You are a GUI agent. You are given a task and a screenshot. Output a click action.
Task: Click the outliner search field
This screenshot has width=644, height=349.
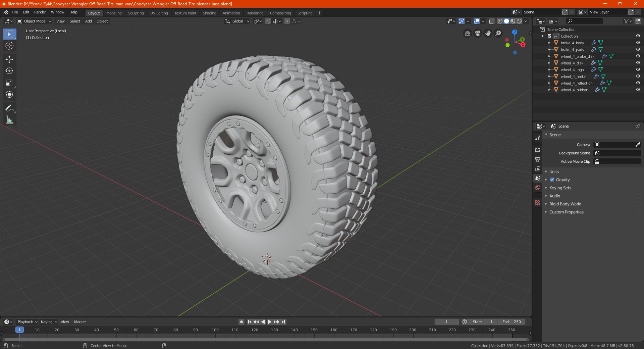tap(584, 21)
